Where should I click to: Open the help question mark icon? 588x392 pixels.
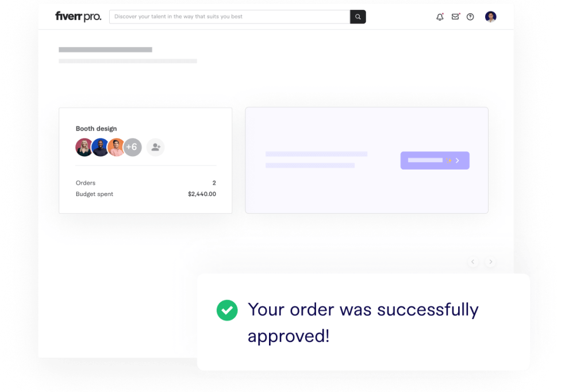[470, 17]
